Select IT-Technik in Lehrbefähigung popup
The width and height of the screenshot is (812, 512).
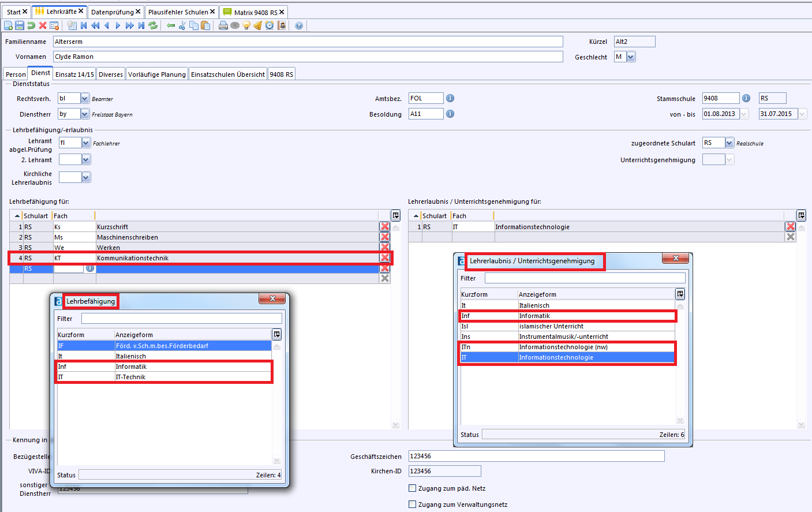[x=164, y=377]
